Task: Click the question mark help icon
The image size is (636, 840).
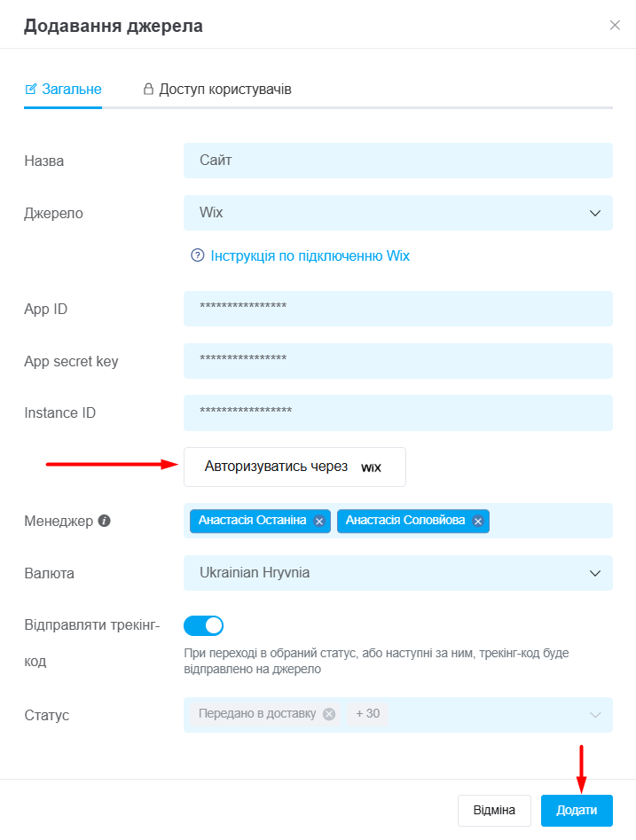Action: [198, 255]
